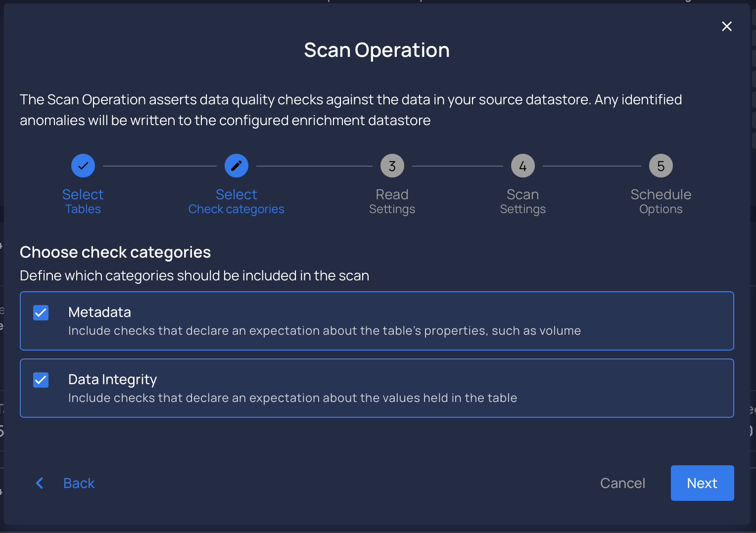Click the Back arrow chevron icon
This screenshot has width=756, height=533.
pos(40,483)
